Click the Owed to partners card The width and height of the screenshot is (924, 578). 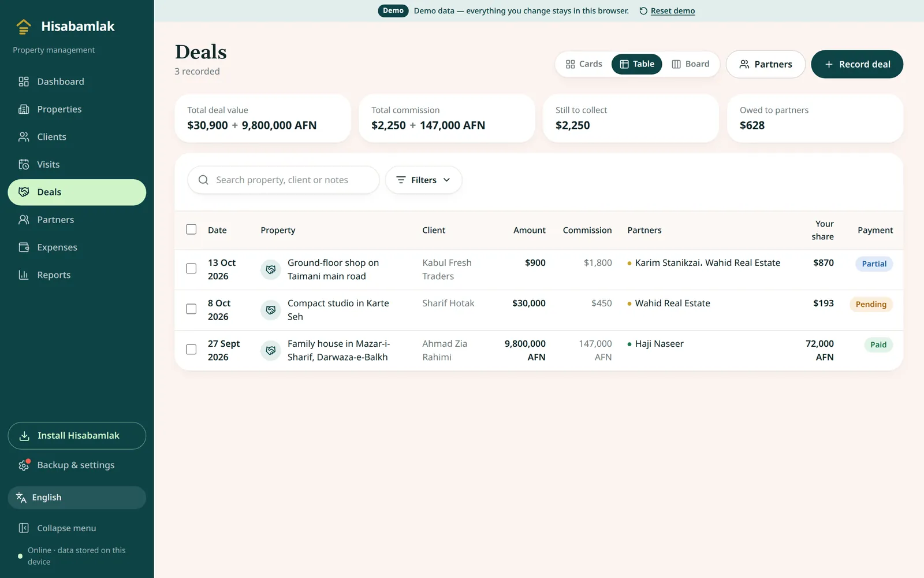815,118
